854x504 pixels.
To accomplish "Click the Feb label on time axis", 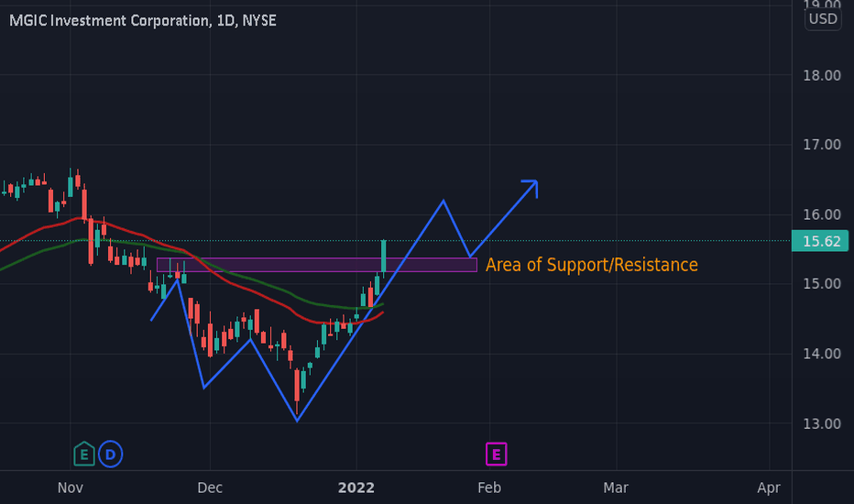I will point(489,488).
